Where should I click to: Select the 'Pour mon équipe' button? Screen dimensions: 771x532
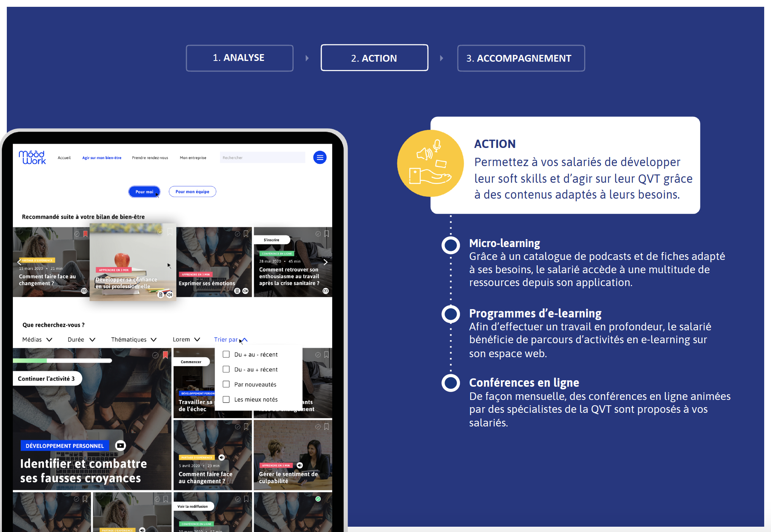pyautogui.click(x=192, y=191)
